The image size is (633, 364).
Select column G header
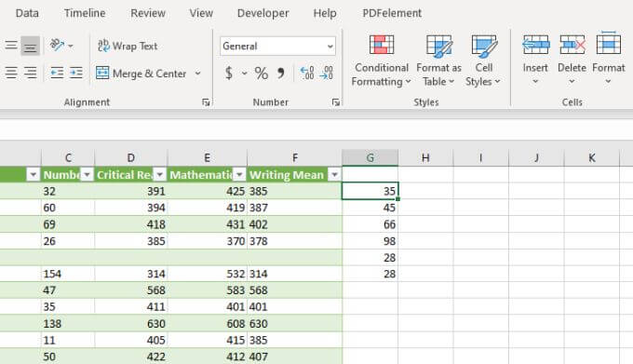[370, 157]
